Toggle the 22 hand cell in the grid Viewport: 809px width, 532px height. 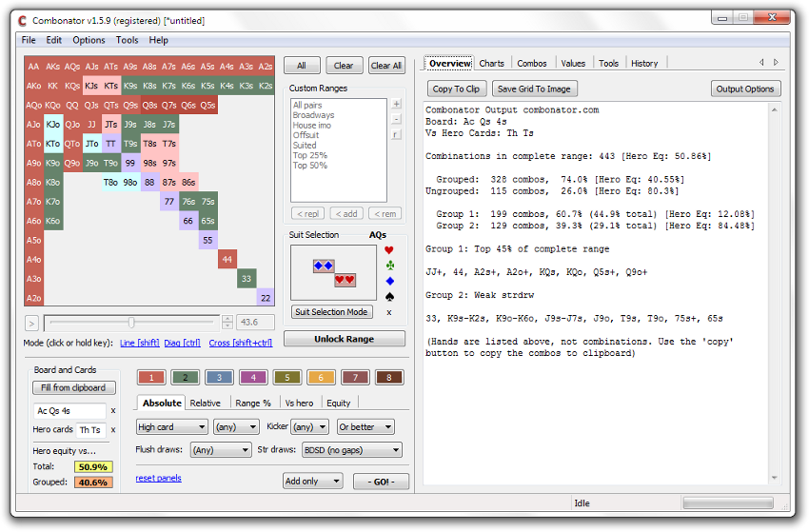point(266,299)
